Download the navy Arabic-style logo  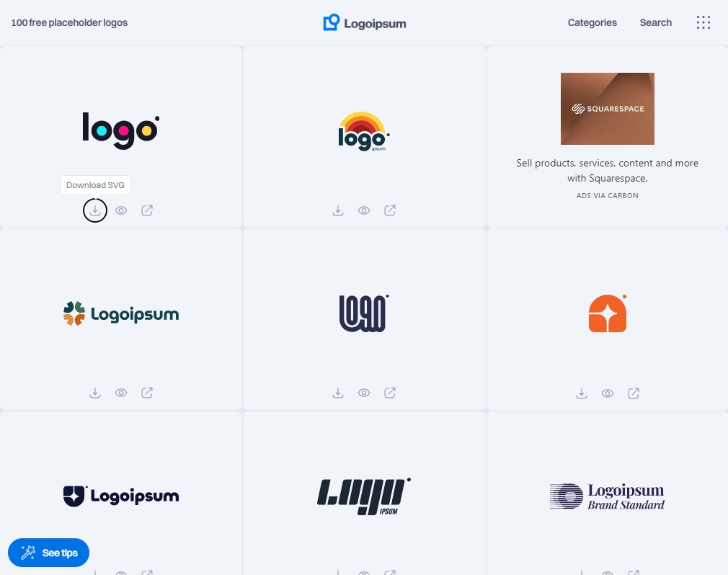338,393
